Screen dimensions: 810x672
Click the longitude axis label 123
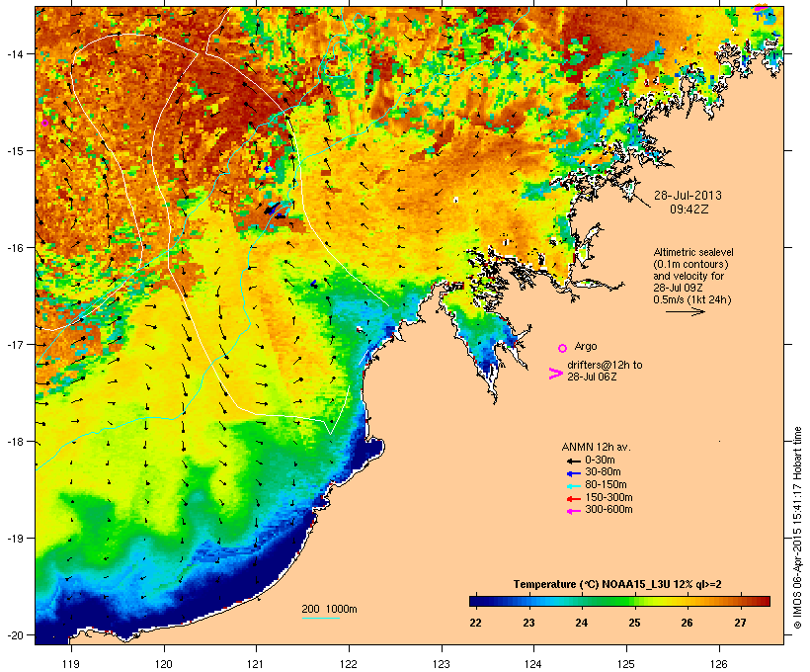click(442, 664)
